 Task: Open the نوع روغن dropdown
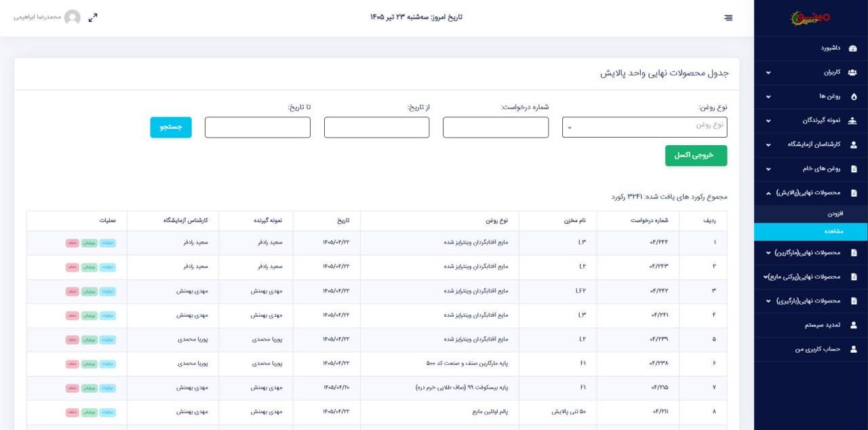coord(644,127)
